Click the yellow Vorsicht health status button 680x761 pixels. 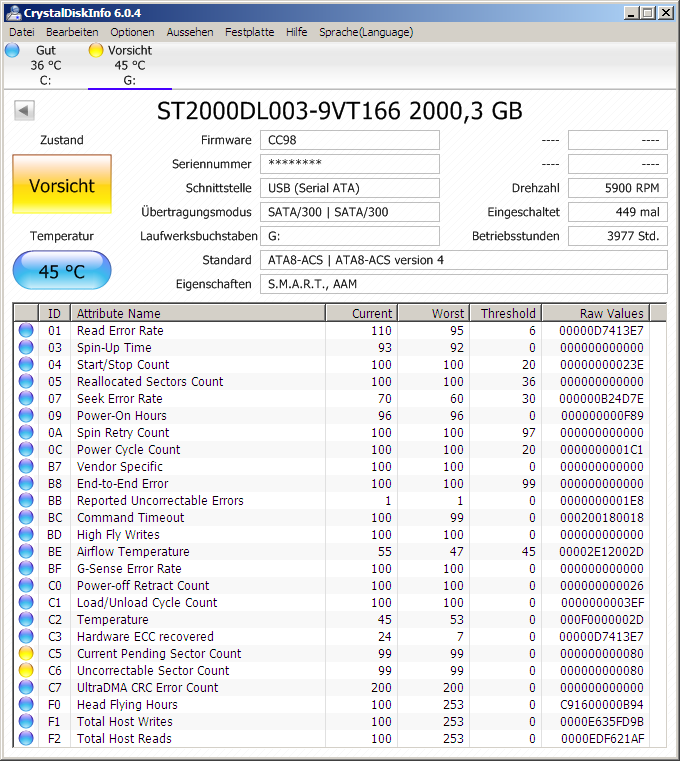pos(62,184)
